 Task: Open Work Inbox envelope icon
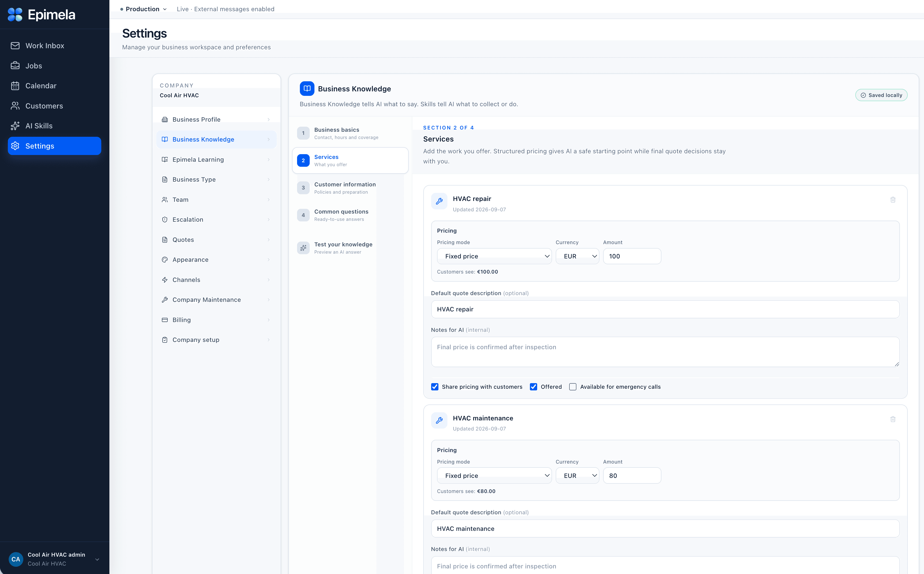[x=15, y=46]
